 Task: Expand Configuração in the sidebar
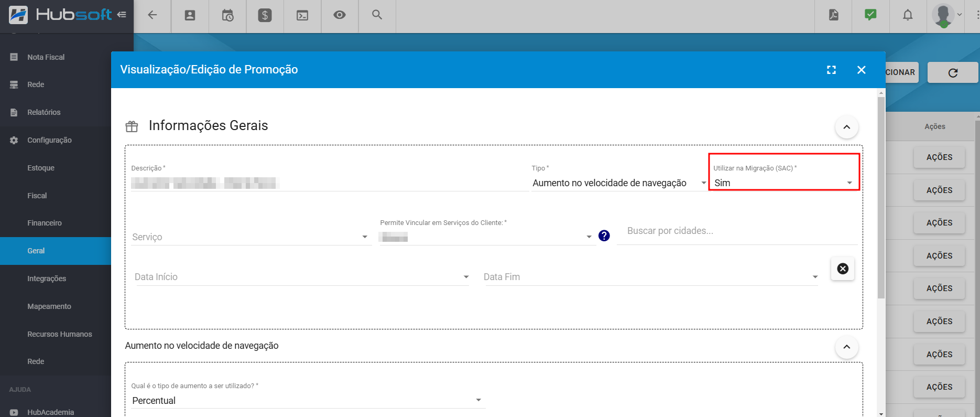(x=49, y=140)
